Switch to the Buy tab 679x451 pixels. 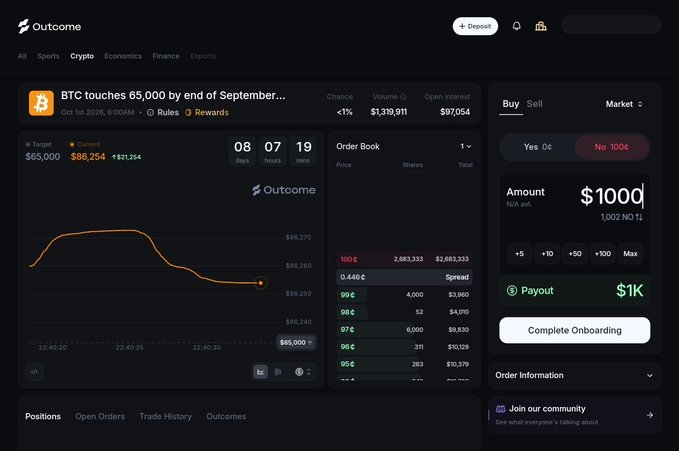pyautogui.click(x=511, y=104)
